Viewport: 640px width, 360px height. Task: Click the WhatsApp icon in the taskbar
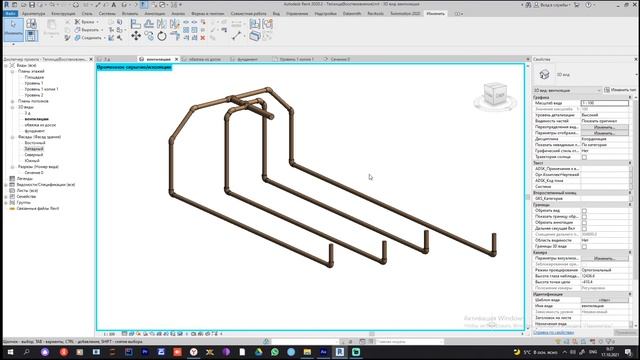tap(275, 352)
